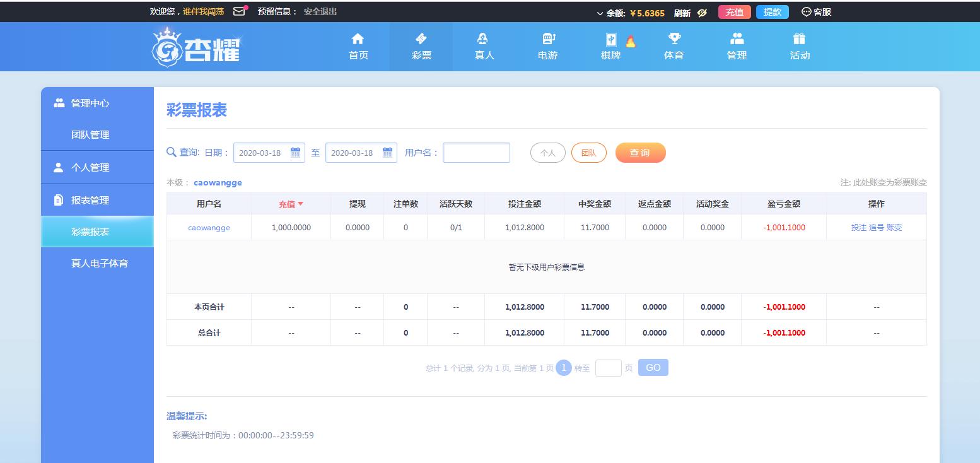This screenshot has height=463, width=980.
Task: Open the 体育 sports trophy icon
Action: pos(674,40)
